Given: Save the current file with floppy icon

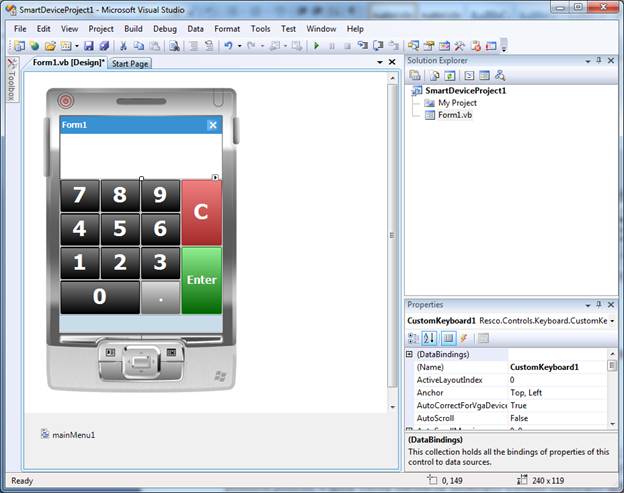Looking at the screenshot, I should [88, 46].
